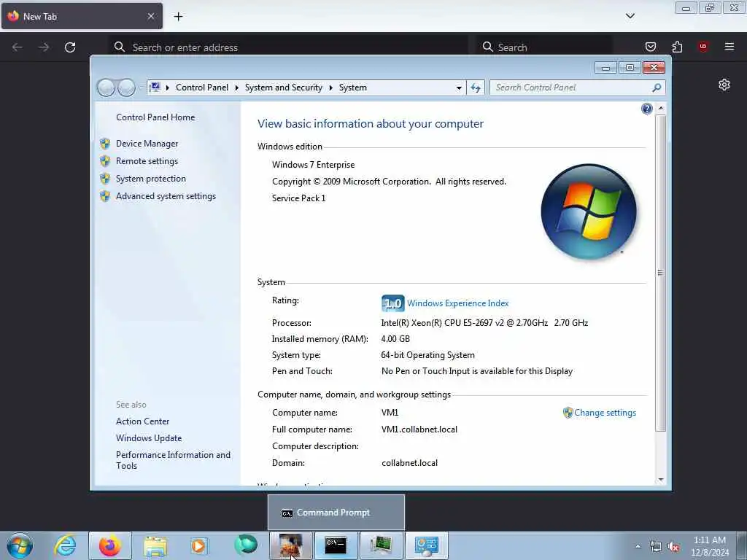
Task: Select System breadcrumb
Action: point(353,87)
